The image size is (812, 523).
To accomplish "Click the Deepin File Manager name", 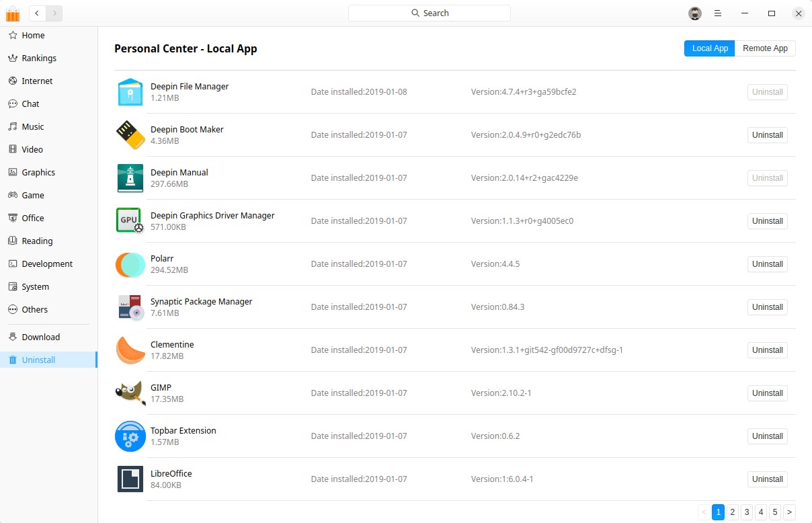I will click(190, 87).
